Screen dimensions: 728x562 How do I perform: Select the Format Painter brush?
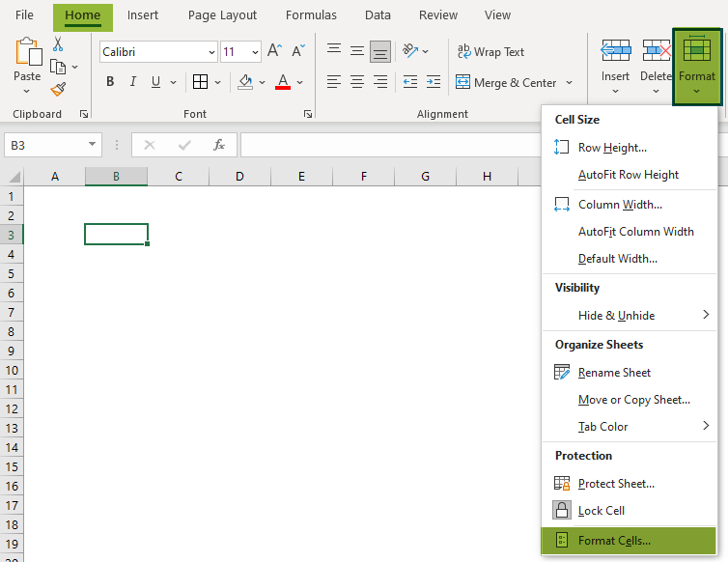58,89
